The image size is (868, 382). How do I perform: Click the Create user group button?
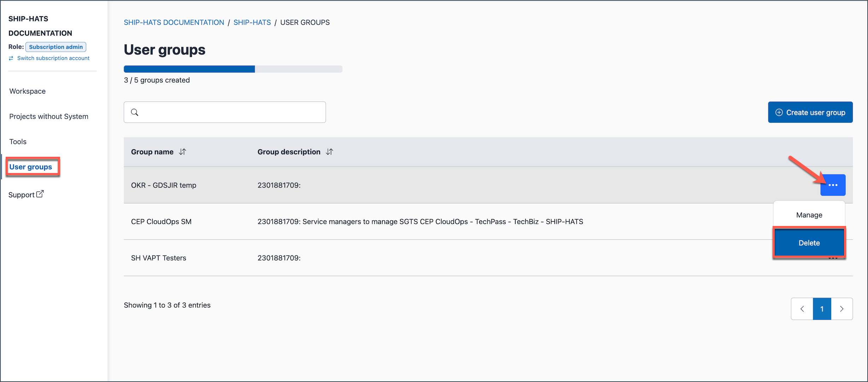810,112
